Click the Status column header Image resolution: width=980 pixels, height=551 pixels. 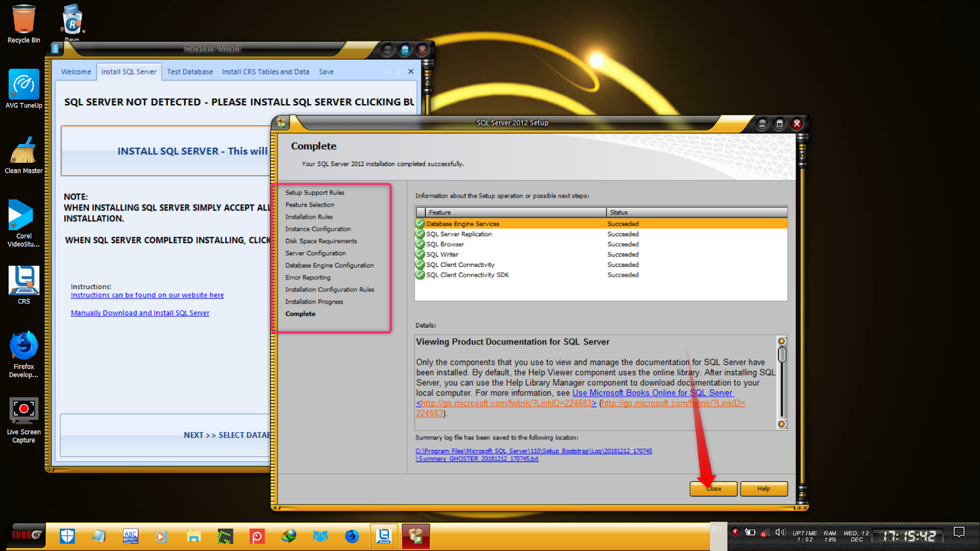[697, 212]
